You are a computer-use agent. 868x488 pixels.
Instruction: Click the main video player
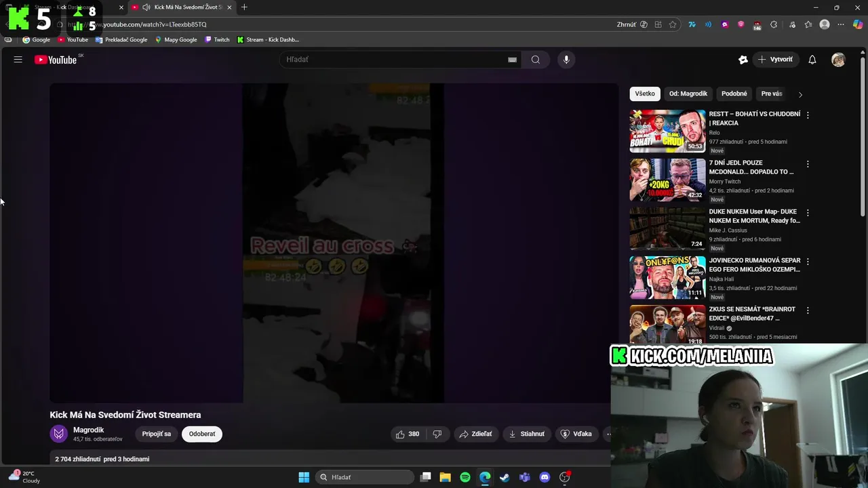[x=334, y=243]
